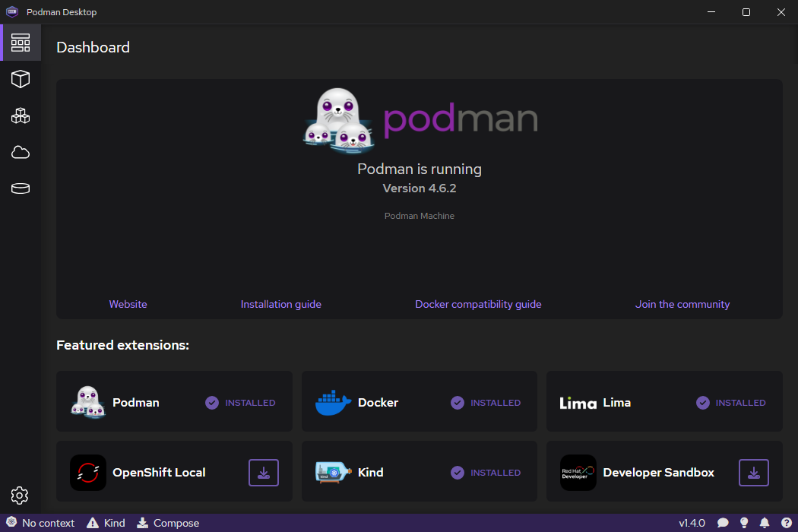Viewport: 798px width, 532px height.
Task: Click the v1.4.0 version label
Action: pos(692,523)
